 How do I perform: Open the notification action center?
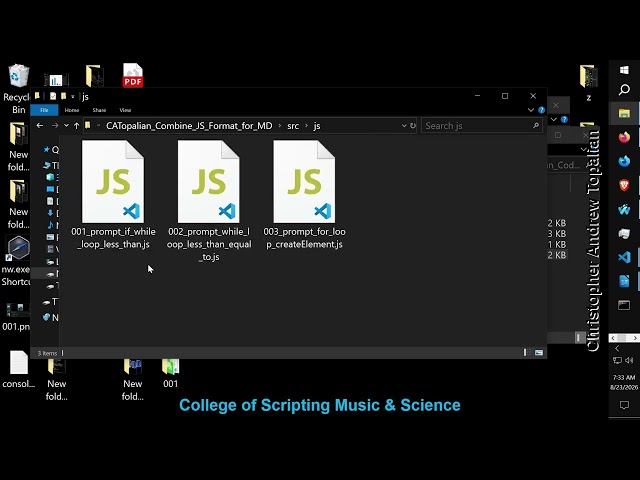pyautogui.click(x=624, y=405)
